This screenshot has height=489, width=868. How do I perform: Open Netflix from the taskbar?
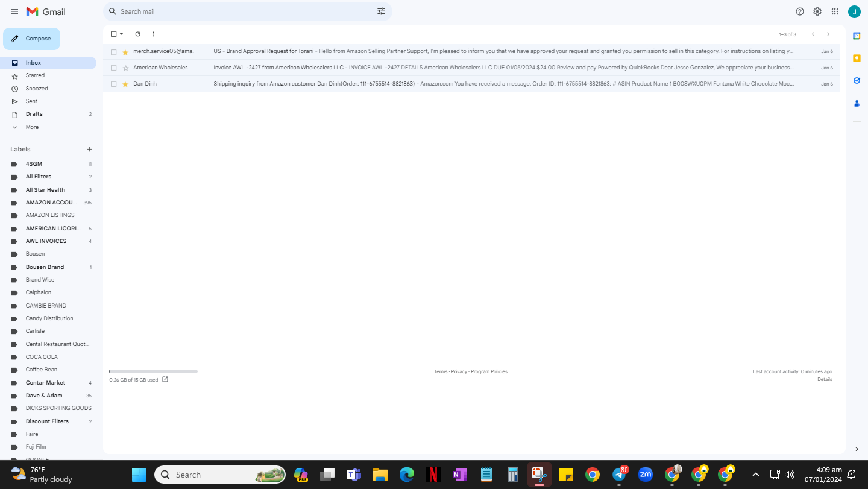coord(433,475)
